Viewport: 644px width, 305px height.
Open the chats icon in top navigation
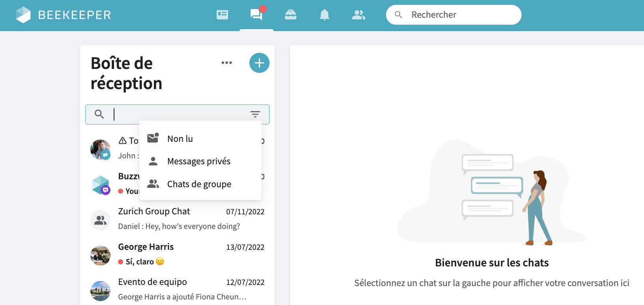click(x=256, y=15)
